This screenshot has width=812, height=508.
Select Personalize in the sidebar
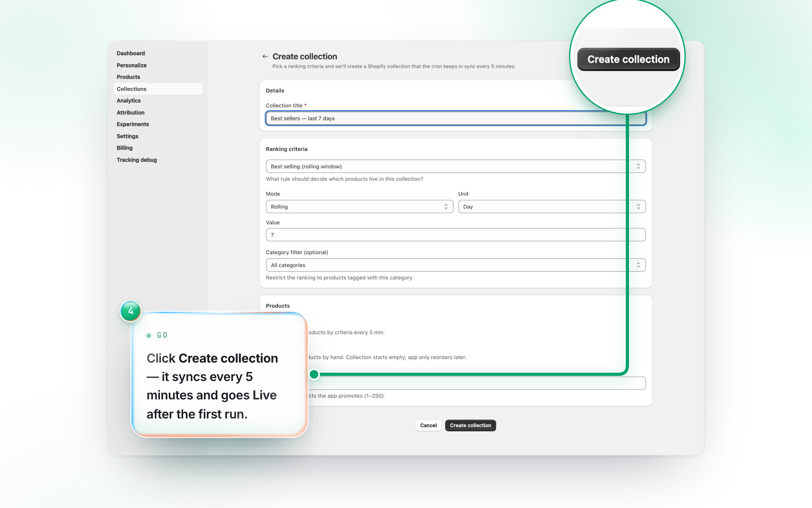pyautogui.click(x=132, y=65)
